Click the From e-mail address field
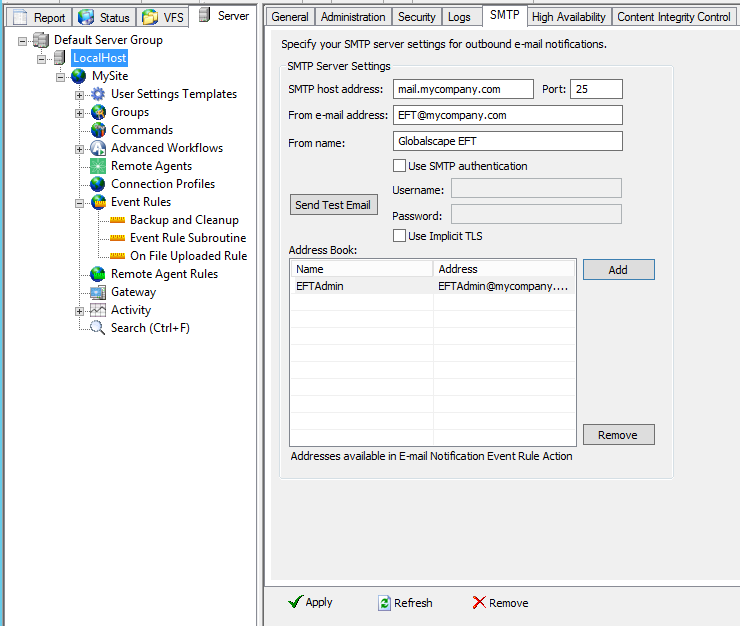The height and width of the screenshot is (626, 740). coord(508,115)
